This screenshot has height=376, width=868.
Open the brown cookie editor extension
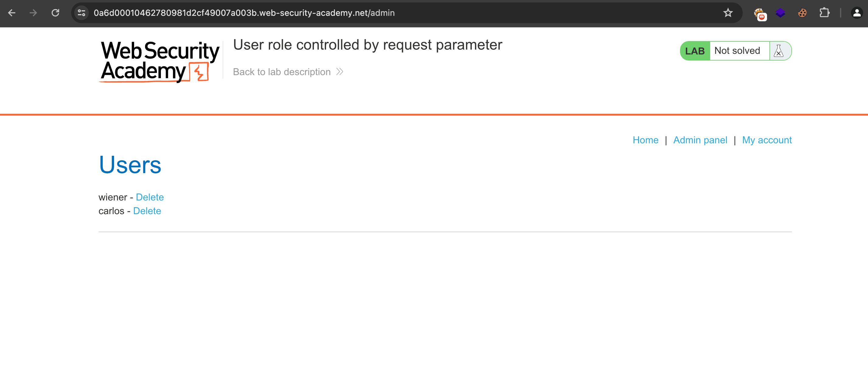coord(802,13)
